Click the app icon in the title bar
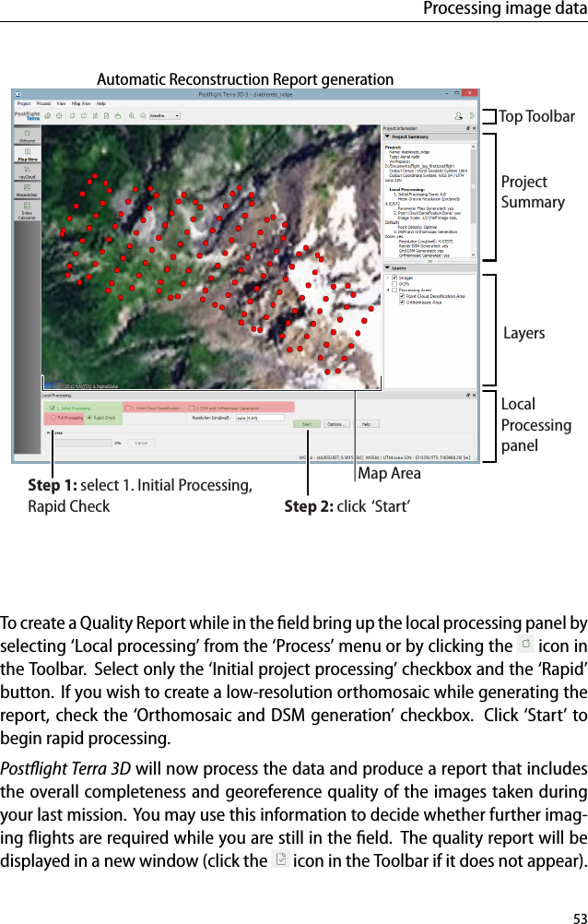Screen dimensions: 588x924 [18, 94]
